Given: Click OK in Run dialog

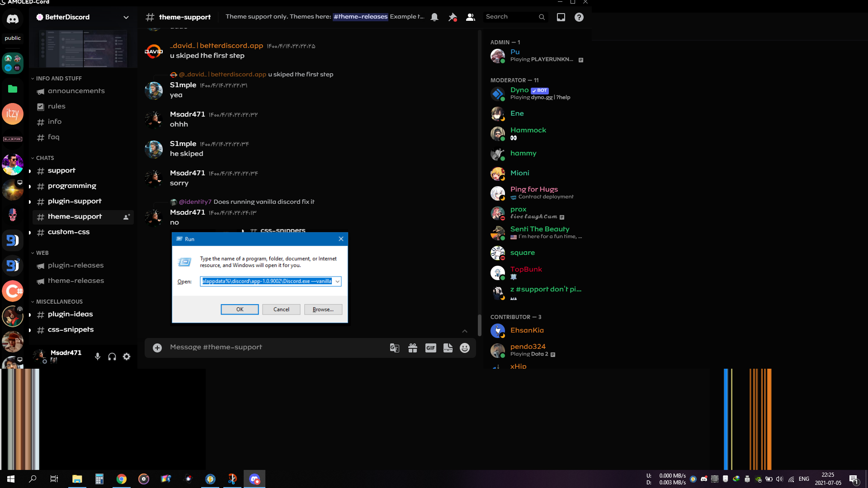Looking at the screenshot, I should coord(240,310).
